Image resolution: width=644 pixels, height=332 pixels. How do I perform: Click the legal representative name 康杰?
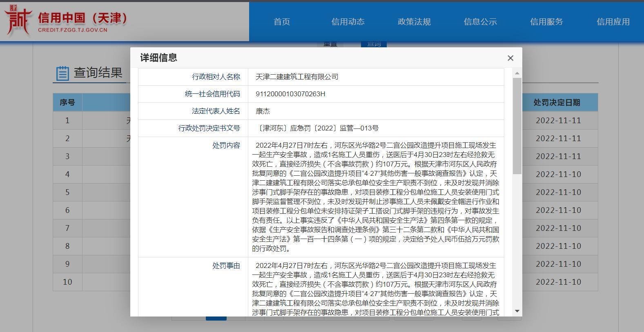click(x=263, y=111)
